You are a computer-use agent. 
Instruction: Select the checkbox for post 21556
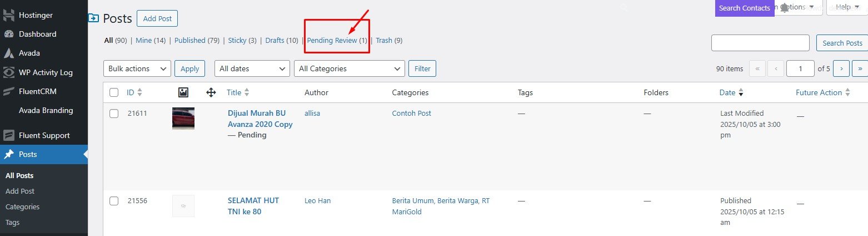pos(114,201)
